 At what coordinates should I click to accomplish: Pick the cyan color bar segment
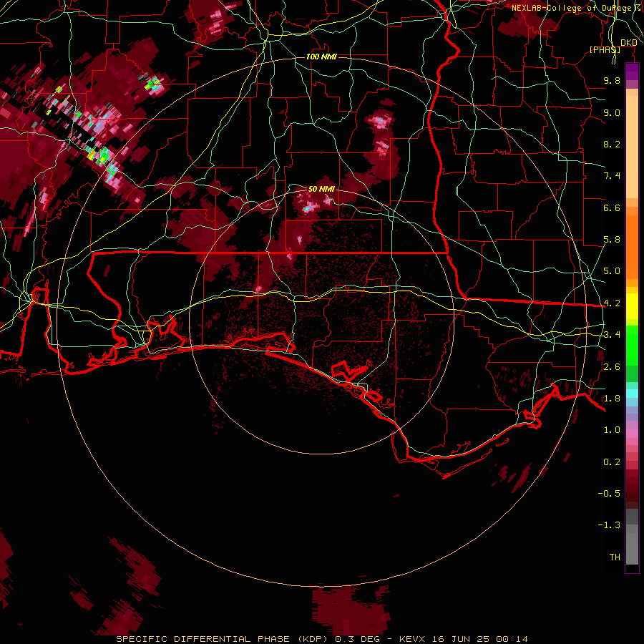tap(632, 394)
